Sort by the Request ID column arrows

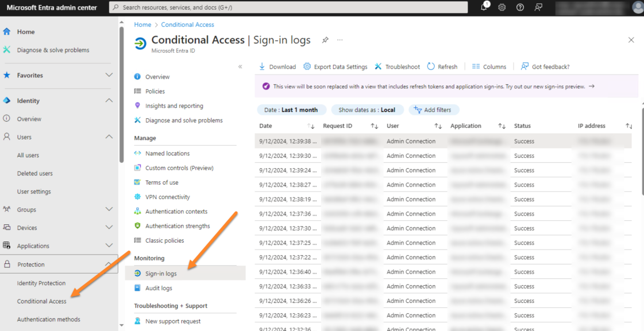375,126
